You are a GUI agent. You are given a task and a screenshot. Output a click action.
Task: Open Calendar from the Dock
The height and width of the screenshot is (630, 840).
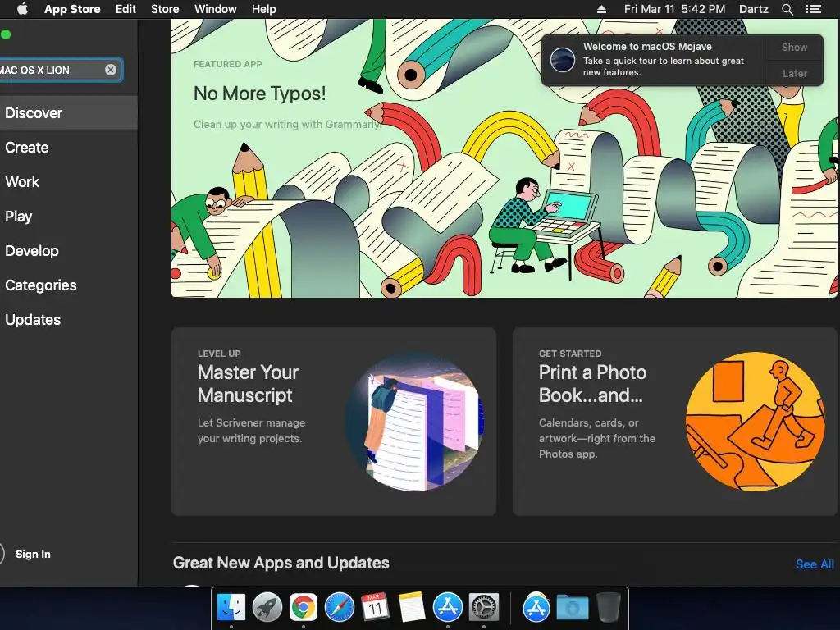point(375,608)
